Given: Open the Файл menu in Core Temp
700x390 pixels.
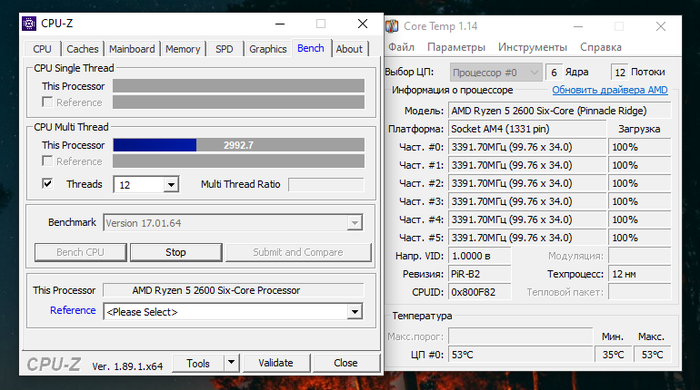Looking at the screenshot, I should 401,47.
